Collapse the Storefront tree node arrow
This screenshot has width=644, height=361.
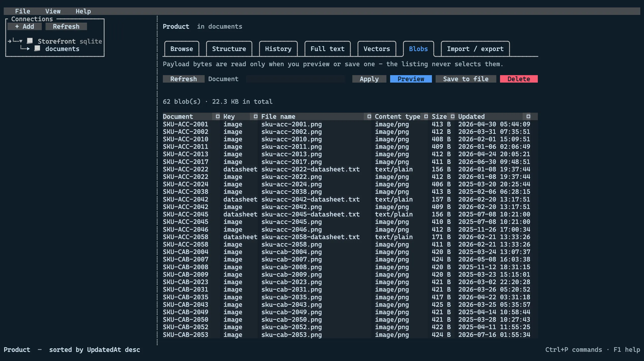[x=21, y=41]
